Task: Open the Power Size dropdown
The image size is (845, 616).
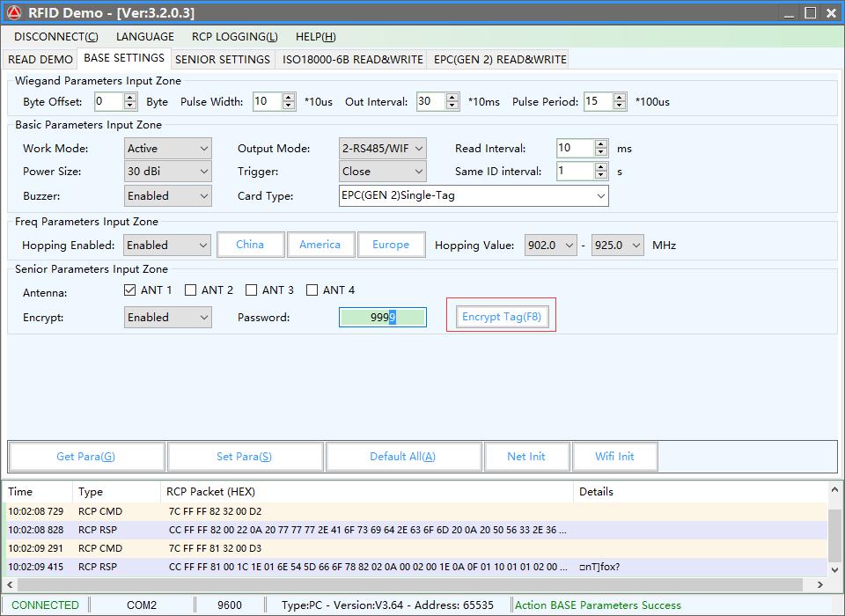Action: [x=168, y=172]
